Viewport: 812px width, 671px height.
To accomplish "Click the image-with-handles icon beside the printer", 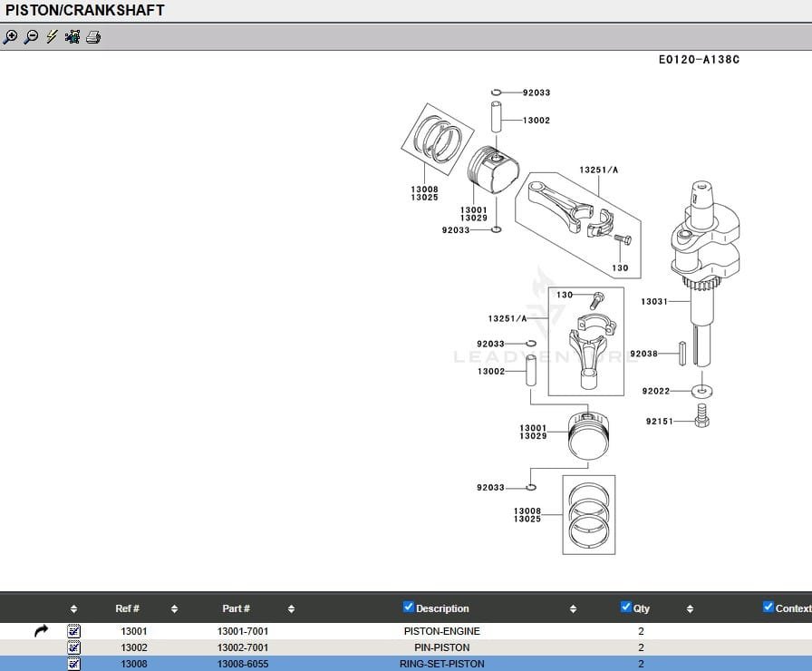I will click(72, 37).
